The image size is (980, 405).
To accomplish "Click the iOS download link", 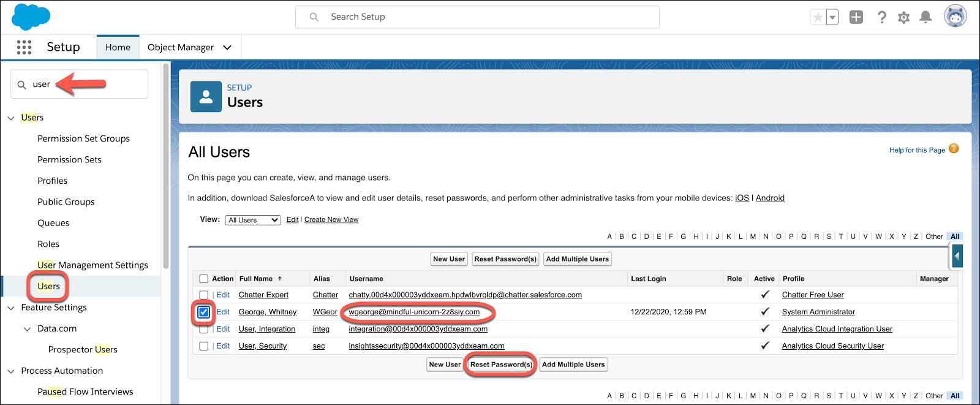I will click(742, 198).
